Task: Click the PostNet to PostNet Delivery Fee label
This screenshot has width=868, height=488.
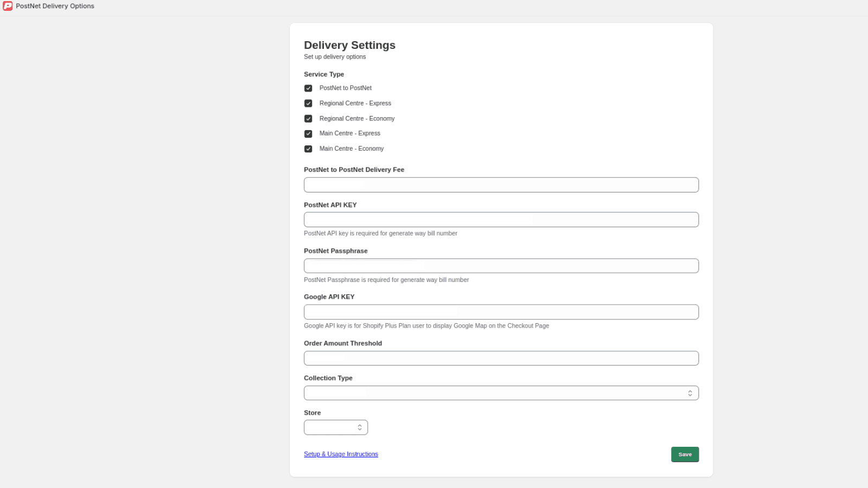Action: tap(354, 170)
